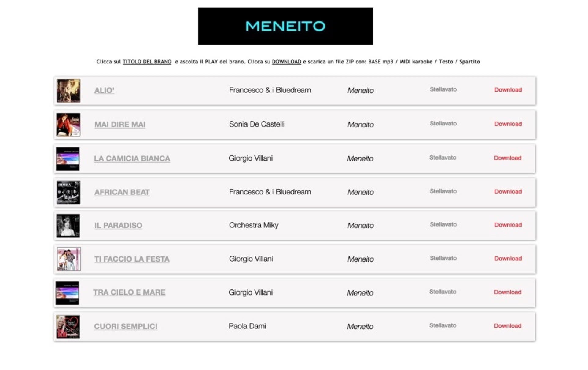Download the ALIO' zip file

508,90
